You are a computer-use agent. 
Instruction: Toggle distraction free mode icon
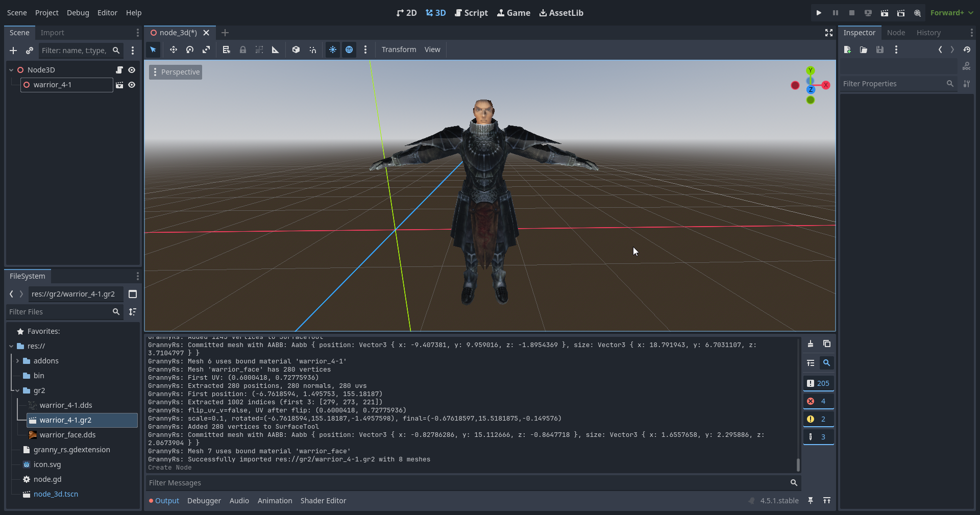[x=829, y=33]
